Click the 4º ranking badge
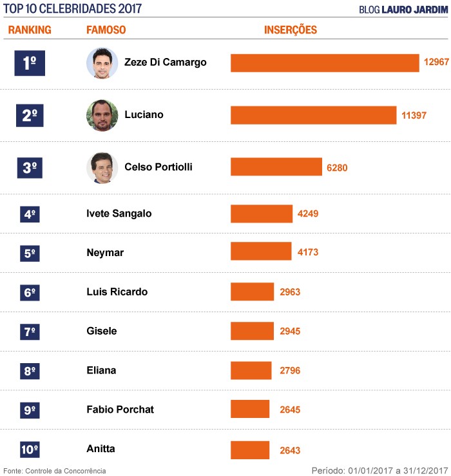 tap(30, 213)
